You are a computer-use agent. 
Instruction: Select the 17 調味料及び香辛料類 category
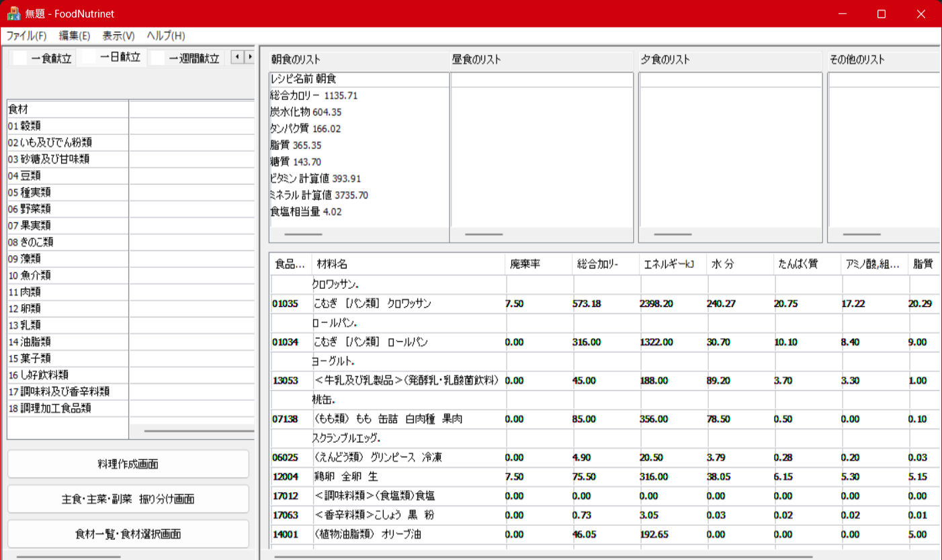click(68, 391)
